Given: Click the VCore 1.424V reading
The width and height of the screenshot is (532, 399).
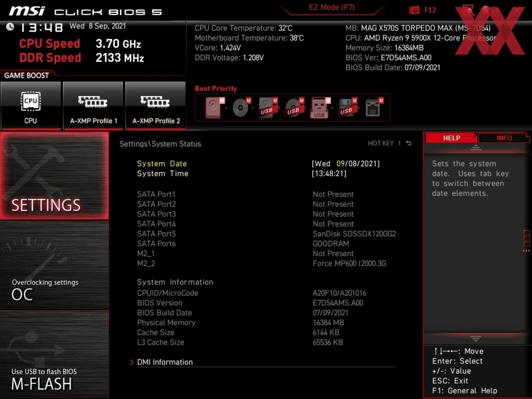Looking at the screenshot, I should click(x=218, y=48).
